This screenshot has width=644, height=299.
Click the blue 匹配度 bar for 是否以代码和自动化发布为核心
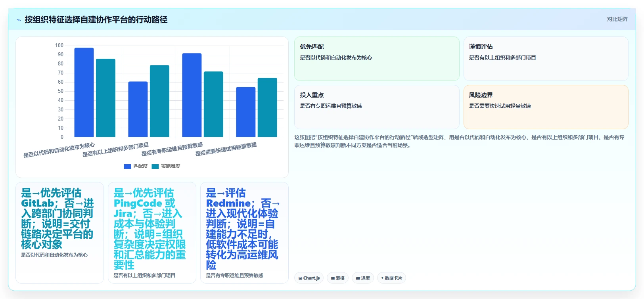pyautogui.click(x=84, y=92)
